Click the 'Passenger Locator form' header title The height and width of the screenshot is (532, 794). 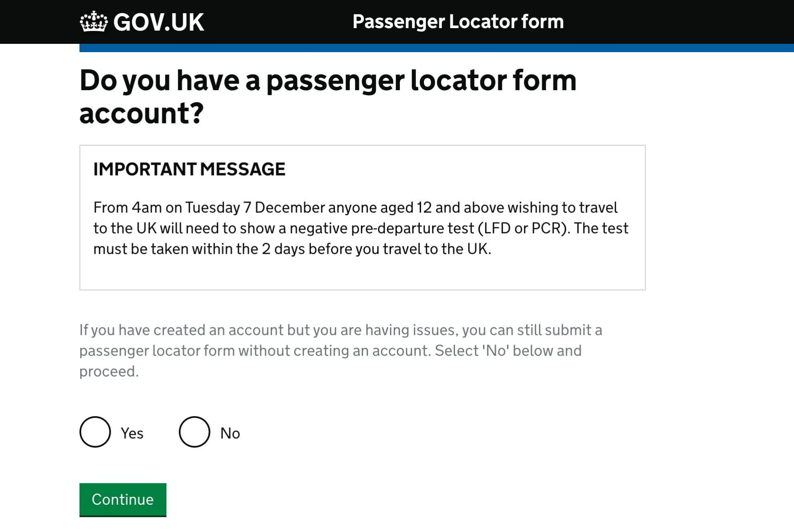point(458,21)
